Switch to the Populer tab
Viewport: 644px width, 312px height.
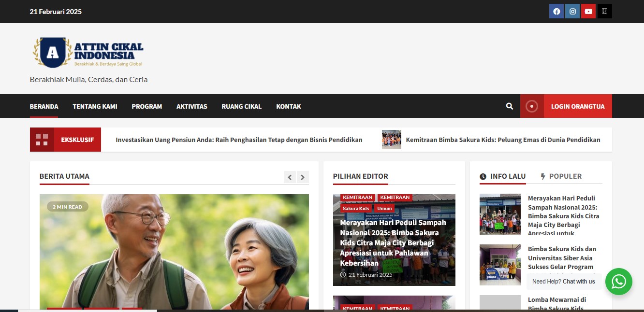(561, 176)
